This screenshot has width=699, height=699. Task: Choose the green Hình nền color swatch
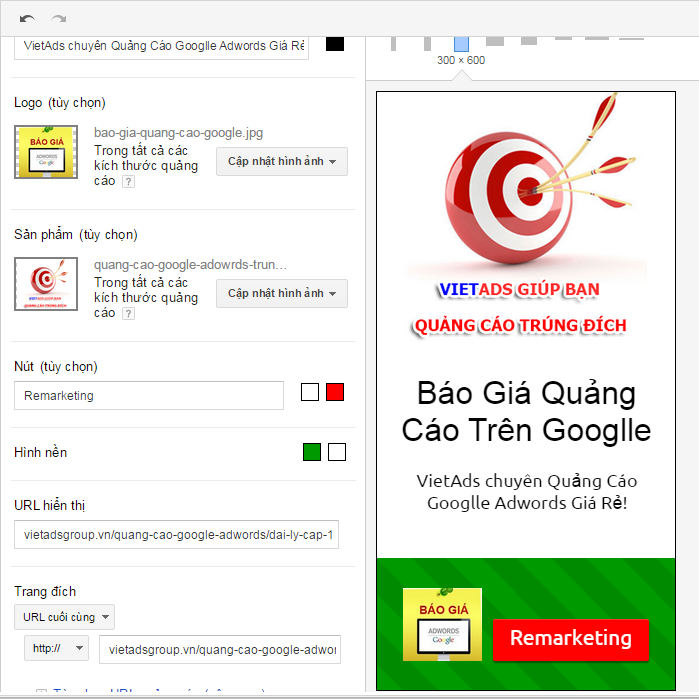pyautogui.click(x=311, y=452)
